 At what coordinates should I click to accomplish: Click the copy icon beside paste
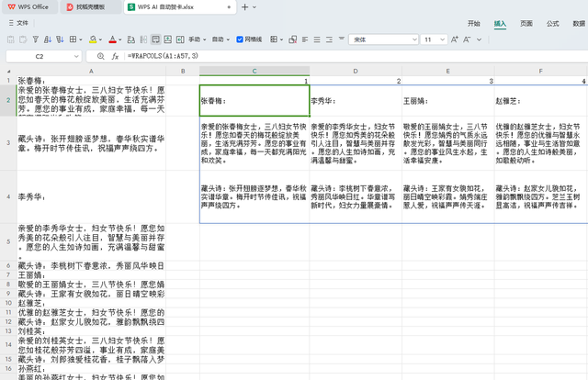point(23,39)
